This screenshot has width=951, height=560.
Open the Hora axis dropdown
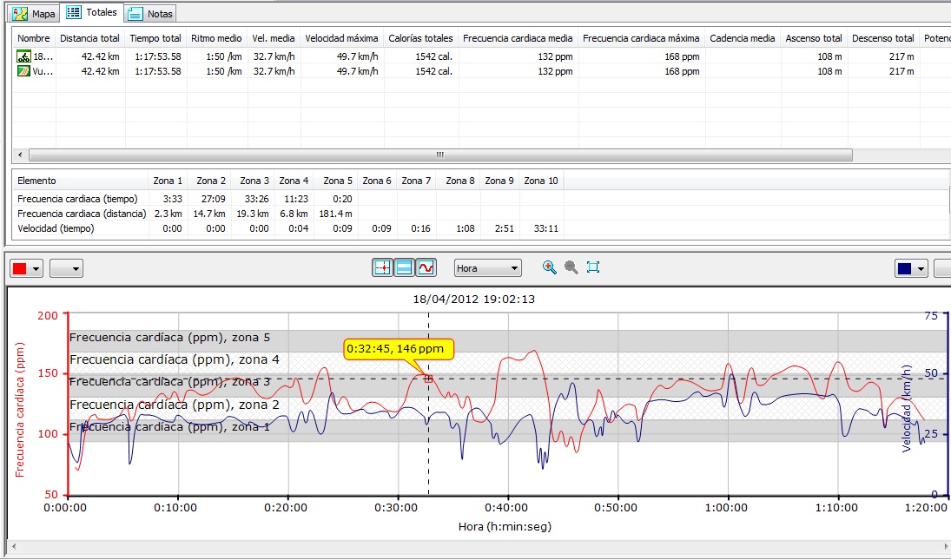tap(487, 268)
